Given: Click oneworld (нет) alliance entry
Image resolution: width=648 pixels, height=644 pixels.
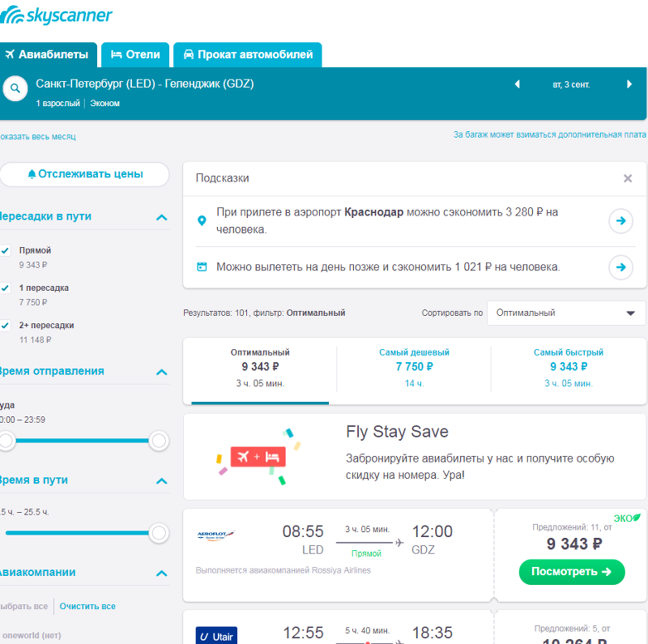Looking at the screenshot, I should pos(31,635).
